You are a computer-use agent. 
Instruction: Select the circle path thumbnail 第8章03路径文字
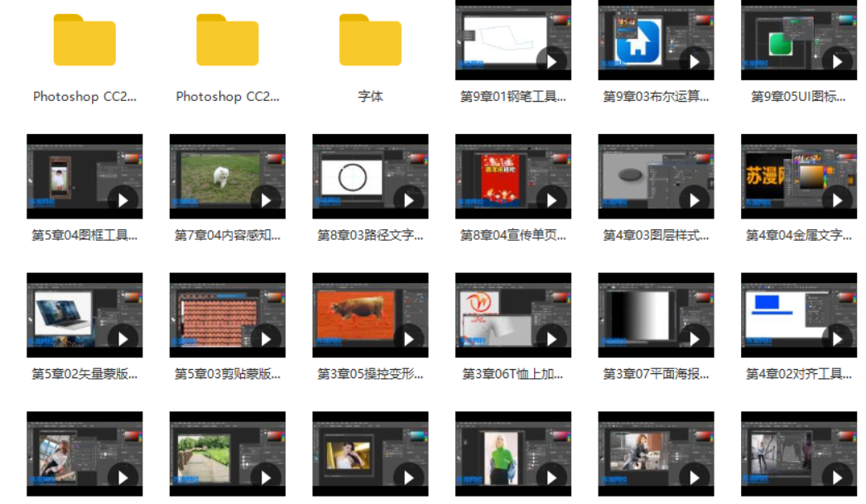tap(370, 176)
